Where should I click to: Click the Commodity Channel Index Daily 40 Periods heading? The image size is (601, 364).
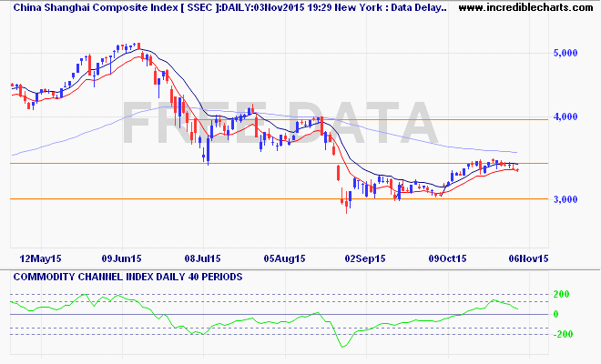click(127, 277)
